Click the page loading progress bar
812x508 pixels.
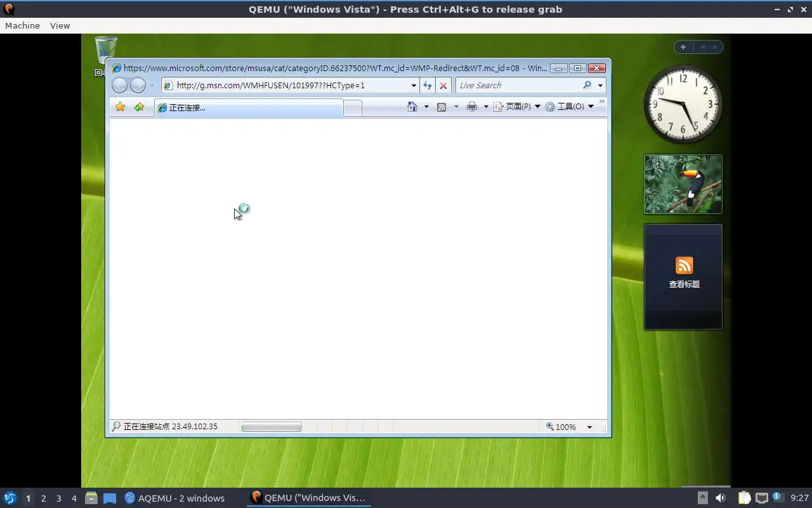(x=272, y=427)
